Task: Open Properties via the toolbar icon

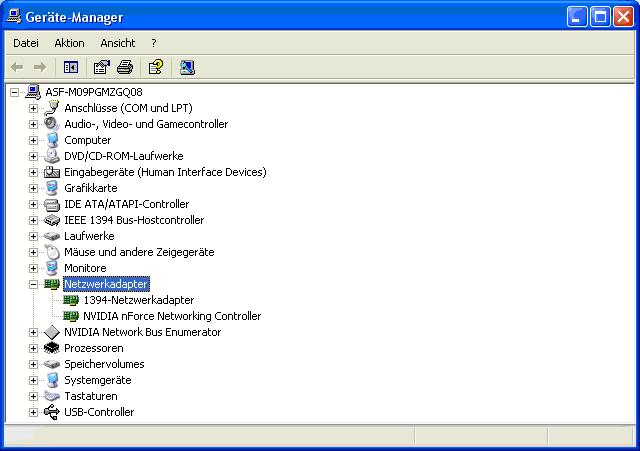Action: pos(102,67)
